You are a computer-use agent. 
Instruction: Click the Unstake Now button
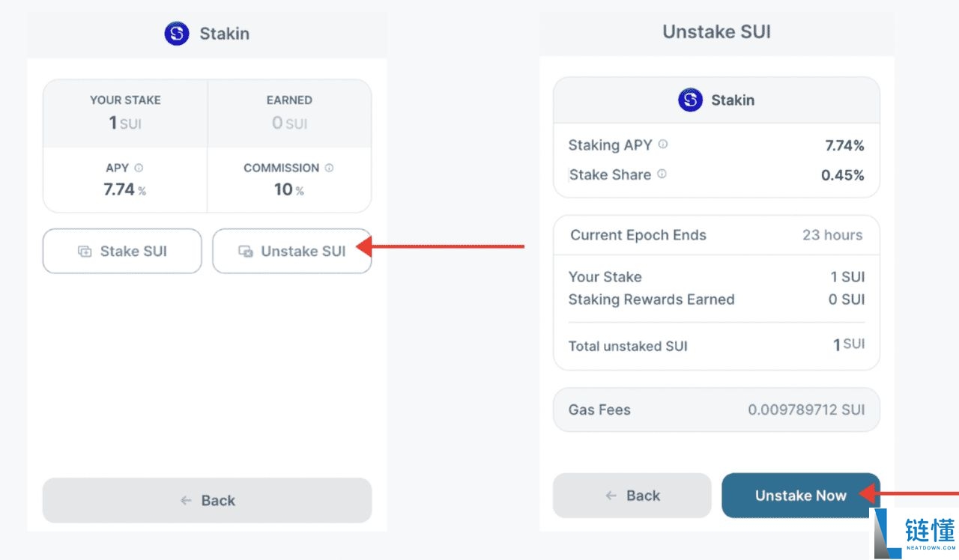tap(800, 496)
